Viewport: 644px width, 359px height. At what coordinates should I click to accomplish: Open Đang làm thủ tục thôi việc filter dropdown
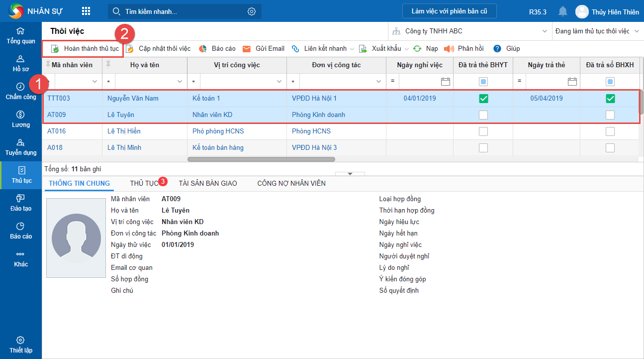[637, 31]
